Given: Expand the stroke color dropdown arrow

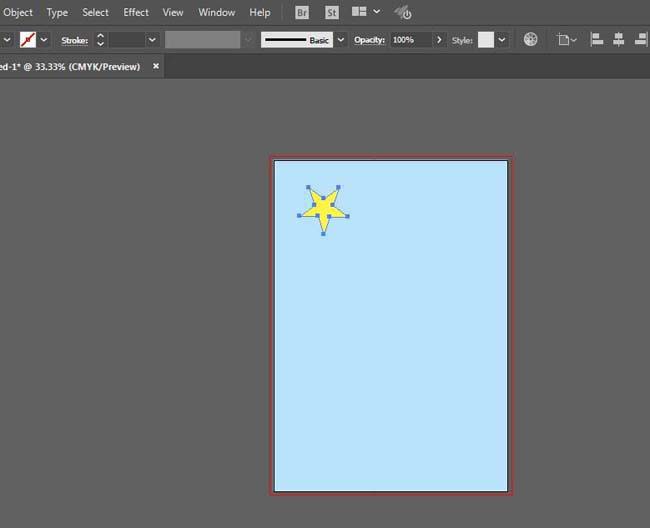Looking at the screenshot, I should point(44,40).
